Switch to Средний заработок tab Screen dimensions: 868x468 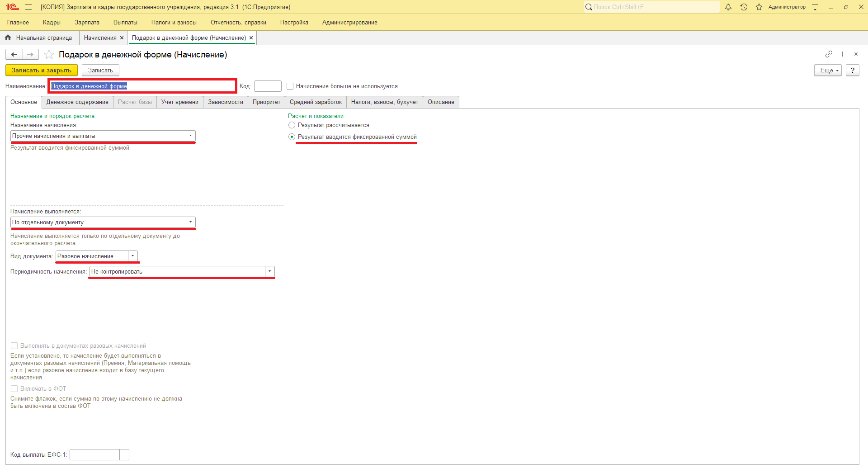pos(316,102)
